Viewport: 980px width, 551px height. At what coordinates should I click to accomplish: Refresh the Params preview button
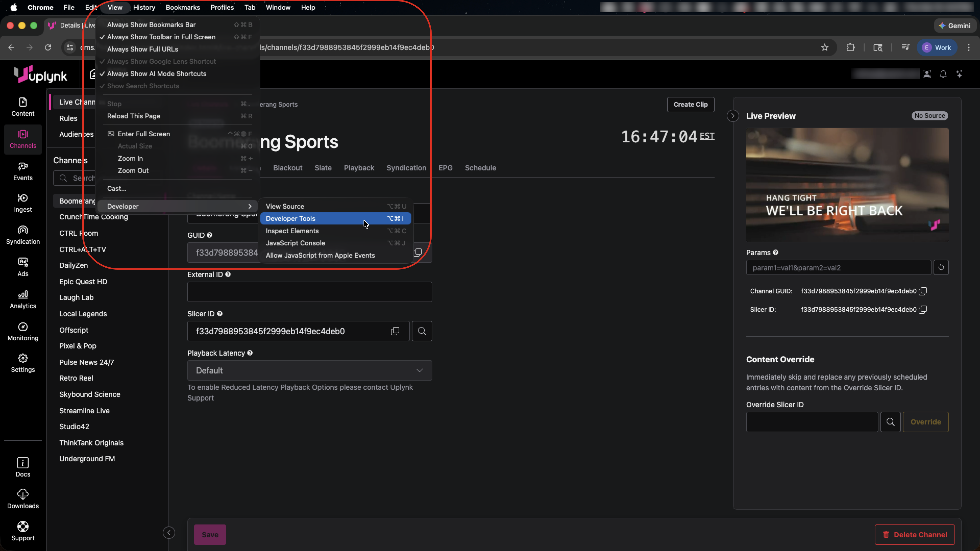pyautogui.click(x=941, y=267)
